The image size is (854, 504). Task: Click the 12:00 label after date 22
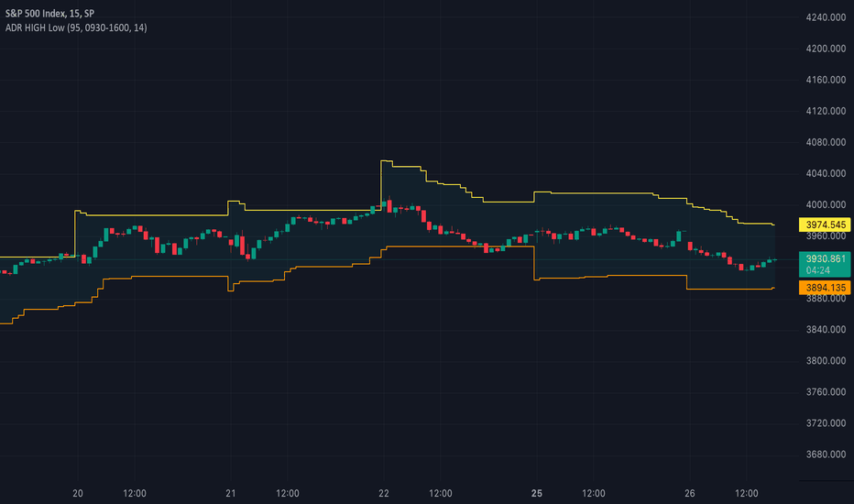click(441, 493)
